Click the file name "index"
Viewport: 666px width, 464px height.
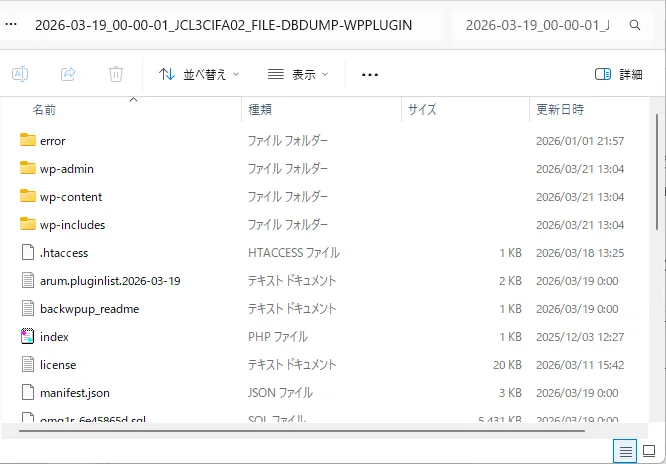(54, 337)
